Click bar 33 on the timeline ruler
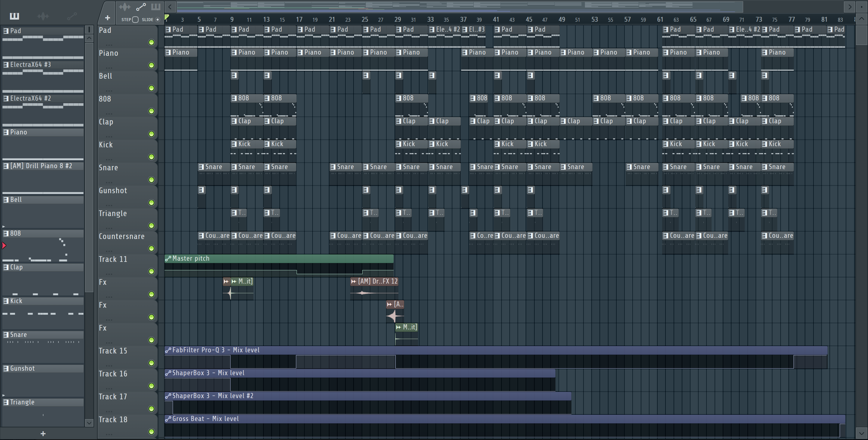 (430, 20)
